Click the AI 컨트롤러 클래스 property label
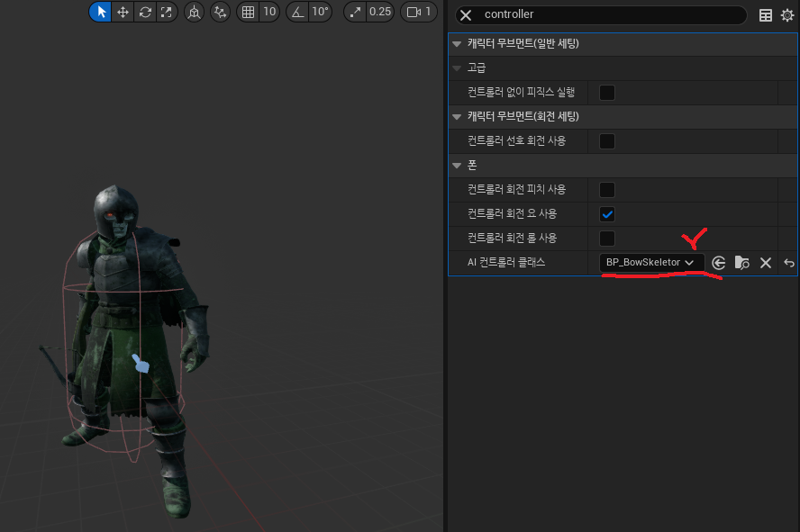 [x=506, y=263]
